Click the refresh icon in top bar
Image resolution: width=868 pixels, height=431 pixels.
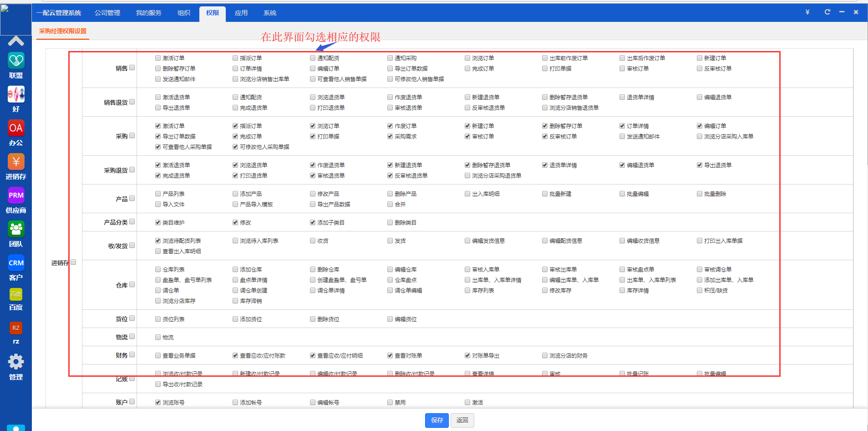pyautogui.click(x=827, y=12)
